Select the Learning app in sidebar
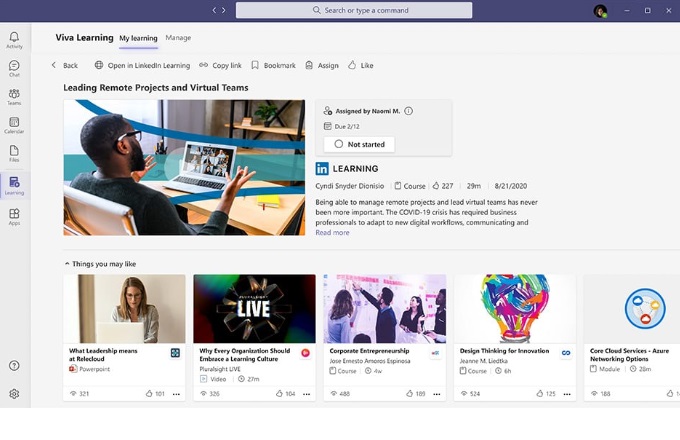Viewport: 680px width, 440px height. (x=14, y=186)
